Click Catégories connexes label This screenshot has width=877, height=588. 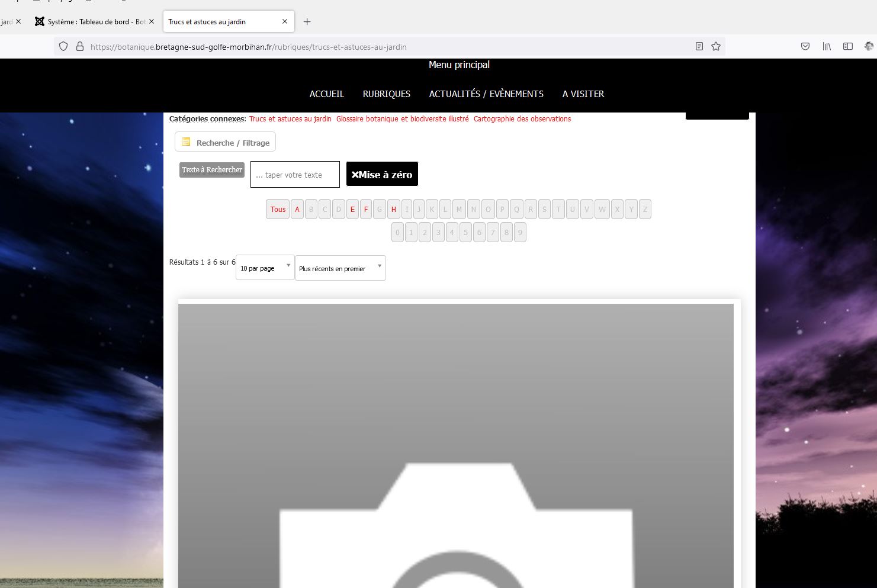pos(207,119)
